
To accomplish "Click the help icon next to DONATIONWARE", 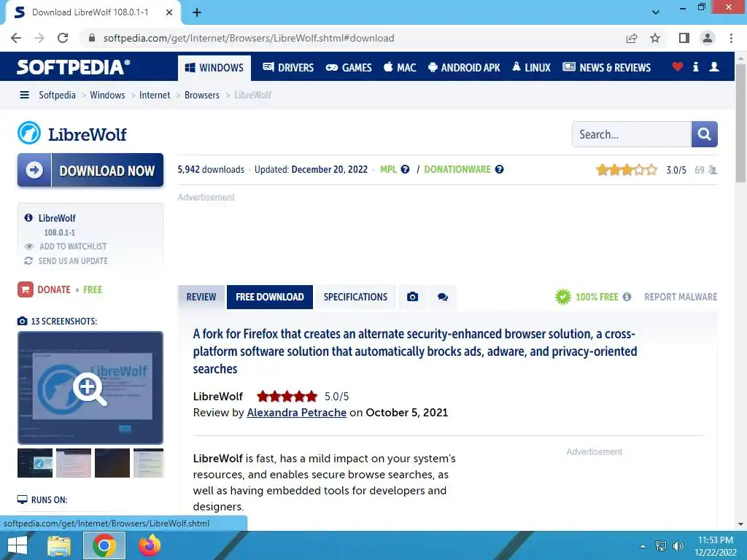I will [x=499, y=169].
